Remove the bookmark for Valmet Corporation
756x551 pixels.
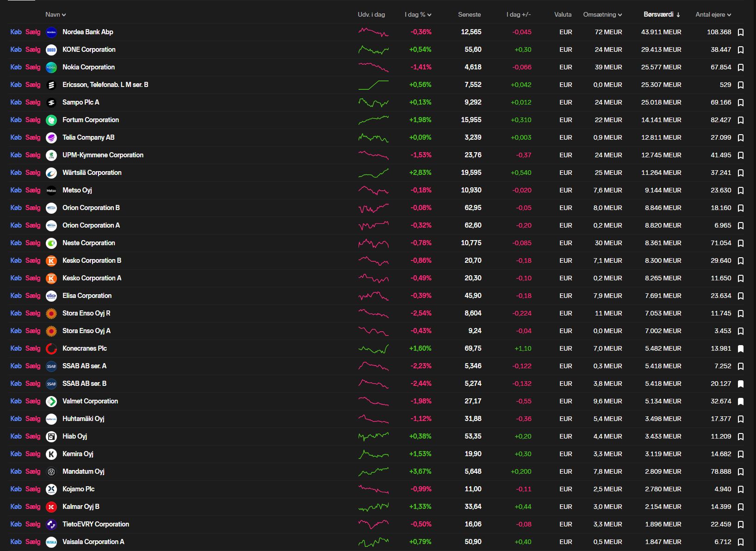coord(741,402)
